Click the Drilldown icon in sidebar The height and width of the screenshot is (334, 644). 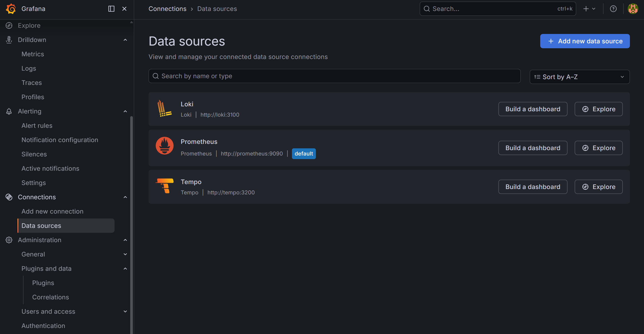click(x=9, y=40)
